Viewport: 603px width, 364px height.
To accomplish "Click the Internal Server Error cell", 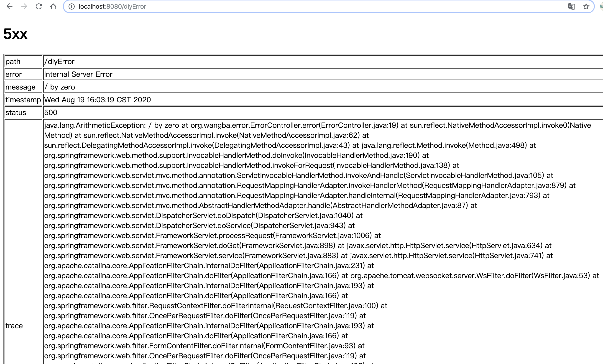I will coord(78,74).
